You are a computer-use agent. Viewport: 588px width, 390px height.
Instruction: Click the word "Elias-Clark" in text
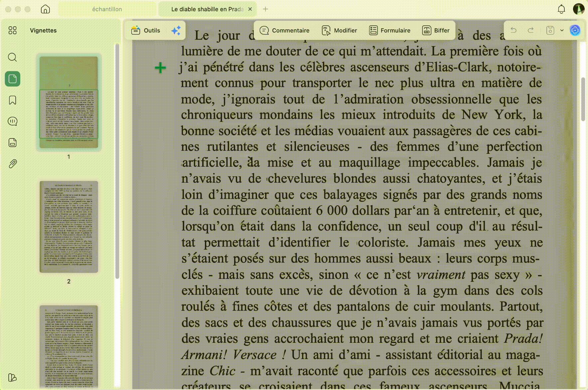(457, 67)
